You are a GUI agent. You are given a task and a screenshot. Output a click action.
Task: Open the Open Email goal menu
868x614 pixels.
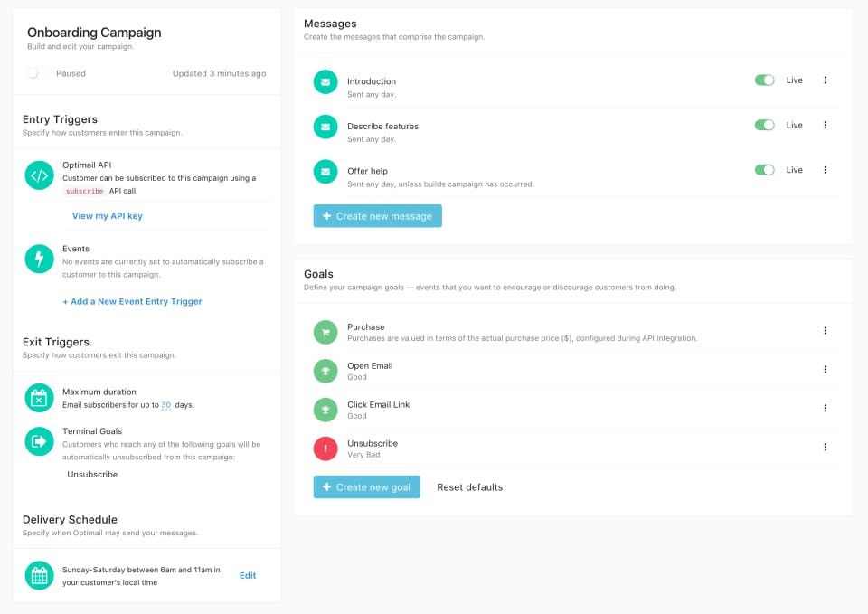[x=825, y=370]
